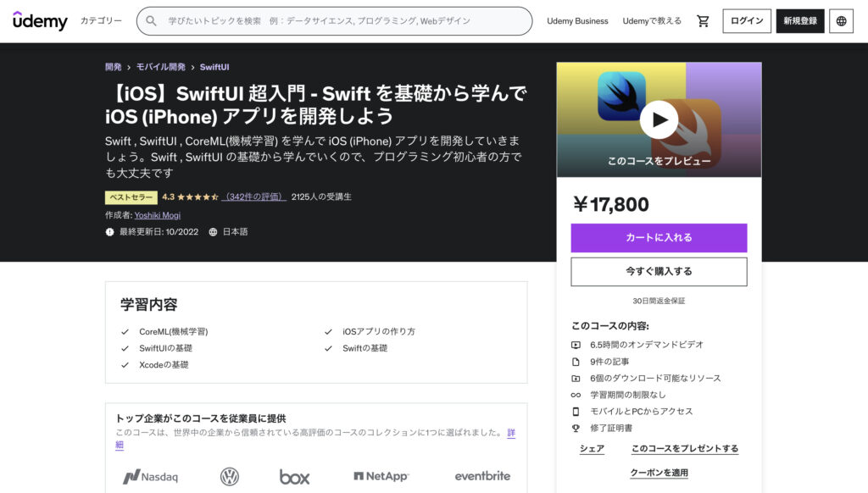This screenshot has width=868, height=493.
Task: Click the 新規登録 button
Action: tap(800, 21)
